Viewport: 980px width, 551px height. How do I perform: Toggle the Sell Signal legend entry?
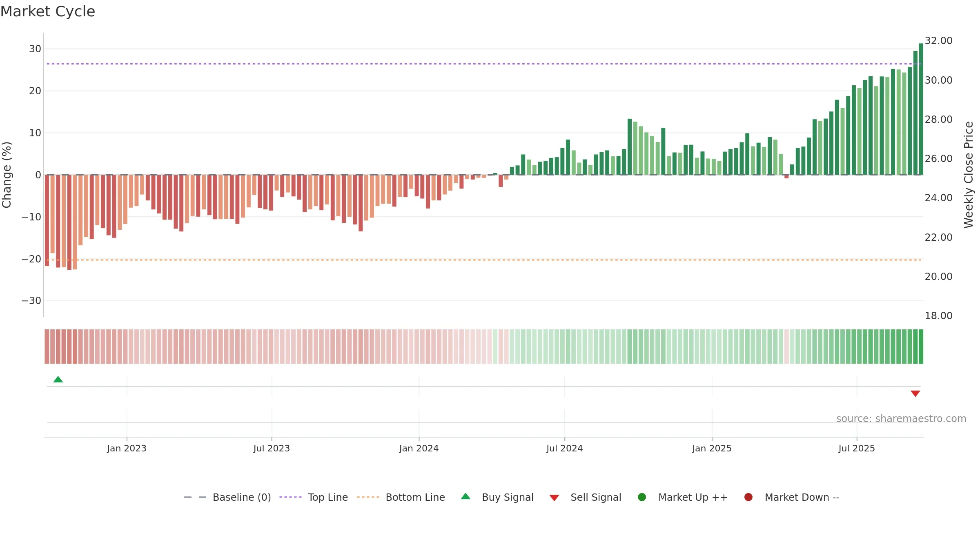click(585, 497)
